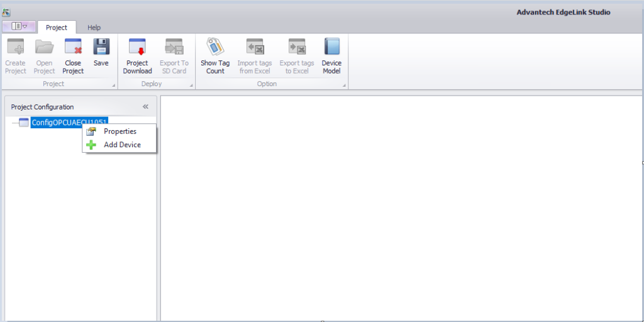This screenshot has width=644, height=322.
Task: Click Import tags from Excel icon
Action: coord(255,47)
